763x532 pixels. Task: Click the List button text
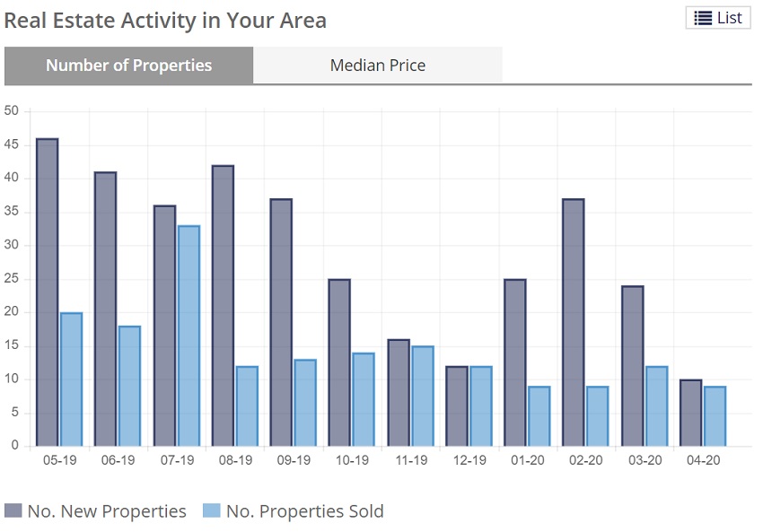click(x=730, y=18)
